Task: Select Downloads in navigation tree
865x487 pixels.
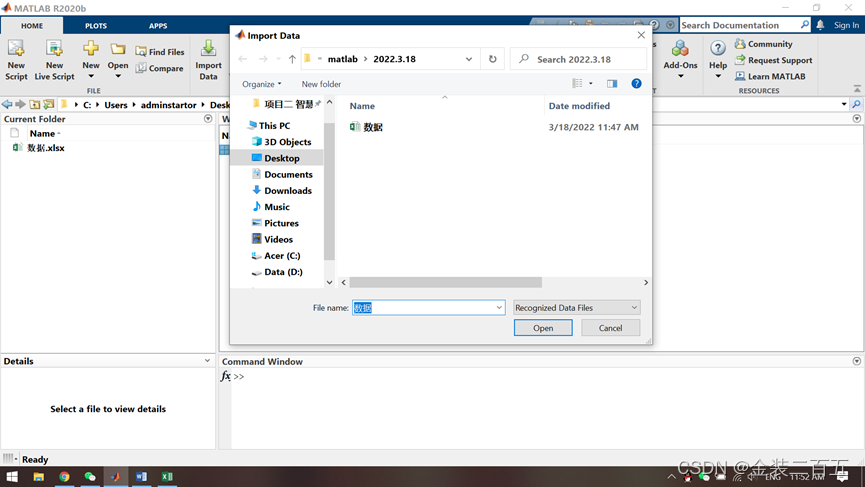Action: pos(282,191)
